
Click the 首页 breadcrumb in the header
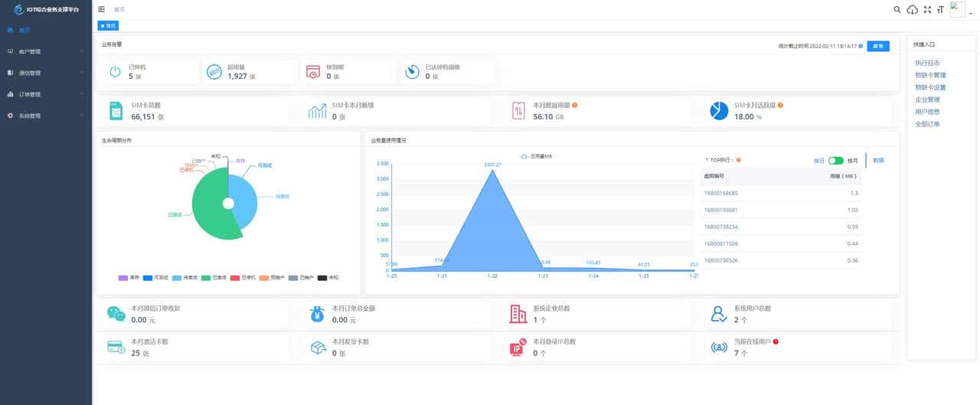point(119,9)
